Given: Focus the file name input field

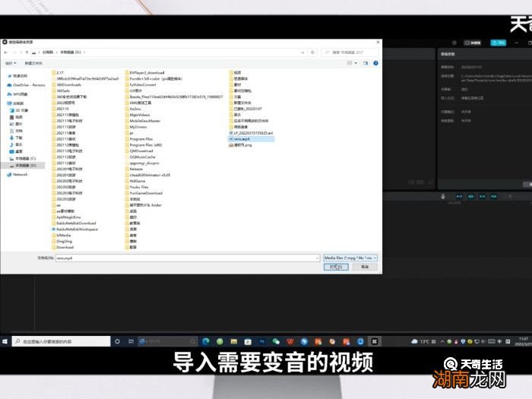Looking at the screenshot, I should click(187, 258).
